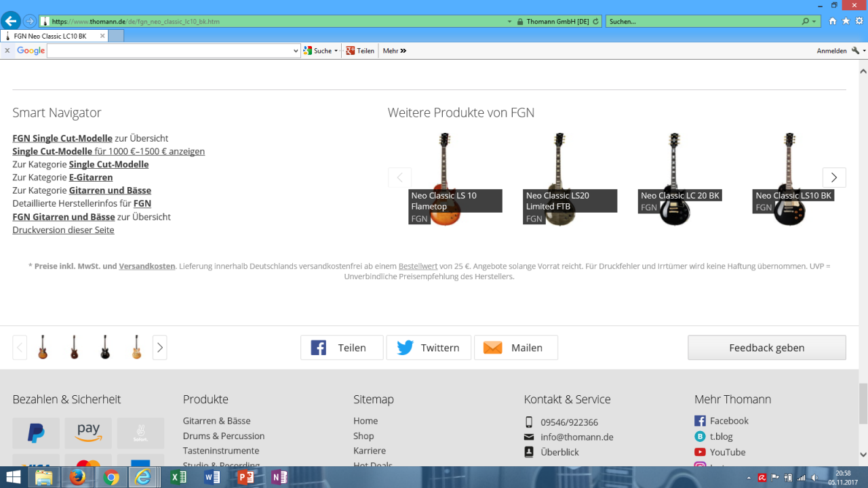
Task: Open the Neo Classic LC 20 BK product
Action: (674, 180)
